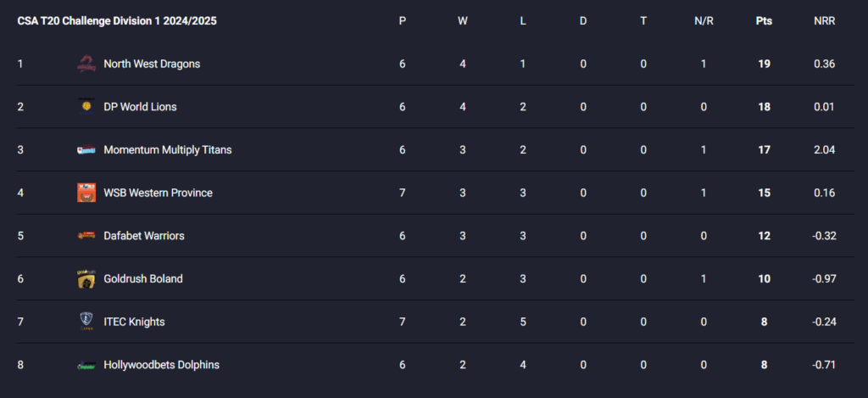Screen dimensions: 868x398
Task: Click North West Dragons points value 19
Action: coord(764,64)
